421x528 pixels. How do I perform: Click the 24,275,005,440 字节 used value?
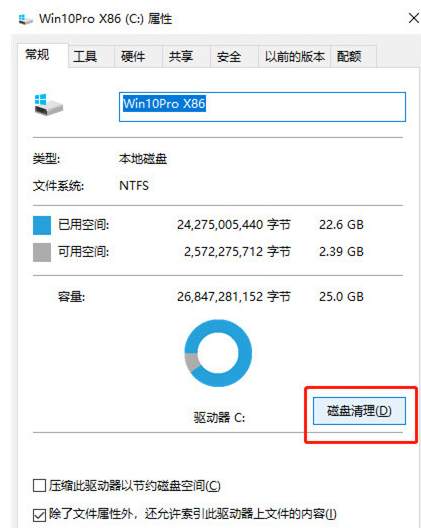click(x=234, y=225)
